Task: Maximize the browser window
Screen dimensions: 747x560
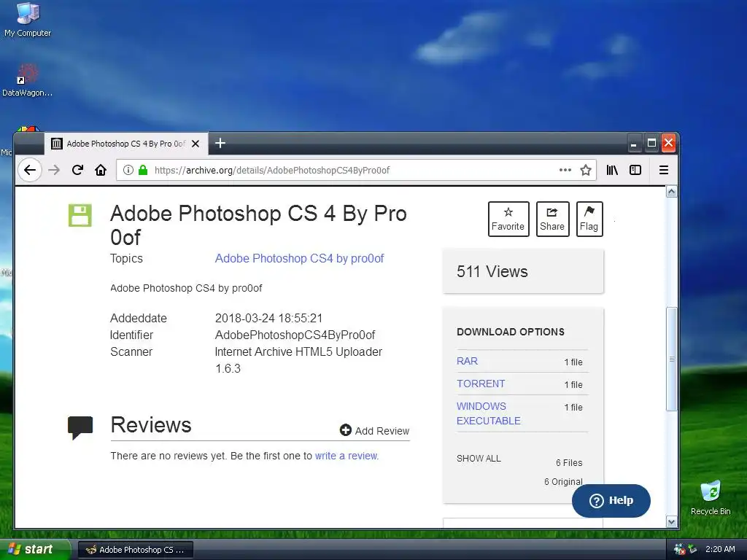Action: point(651,144)
